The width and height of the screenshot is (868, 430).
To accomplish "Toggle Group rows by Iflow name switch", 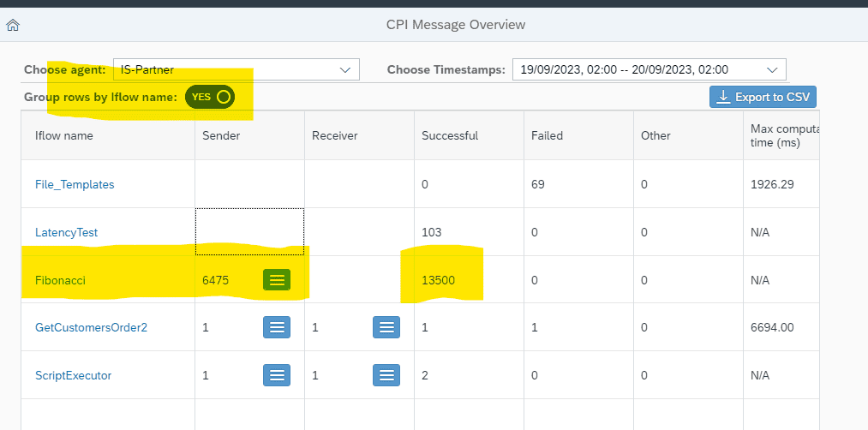I will (x=210, y=97).
